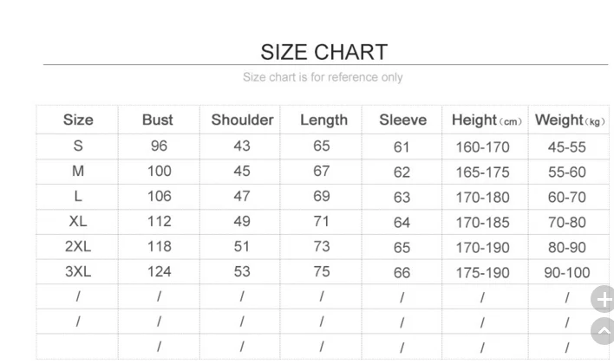This screenshot has width=614, height=364.
Task: Select the SIZE CHART heading
Action: click(323, 52)
